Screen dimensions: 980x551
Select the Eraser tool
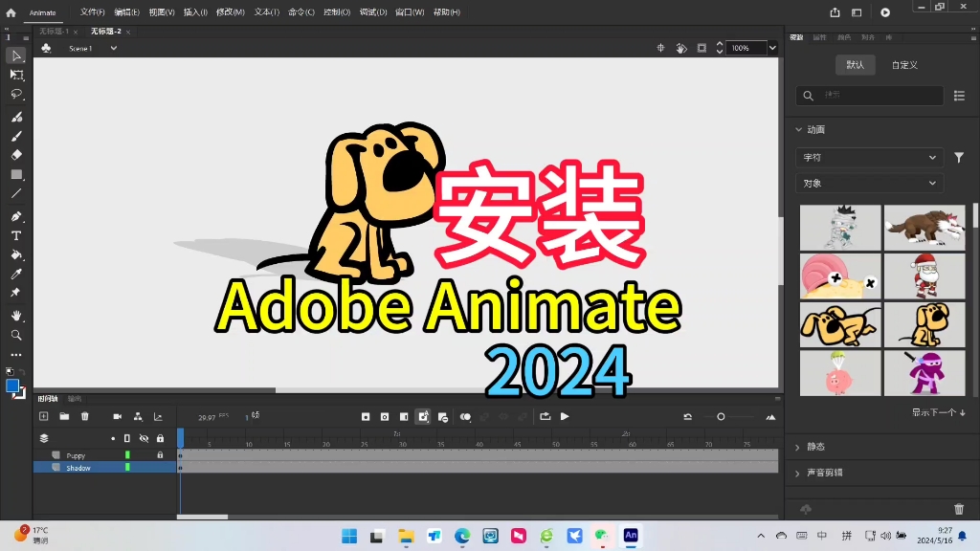(16, 155)
